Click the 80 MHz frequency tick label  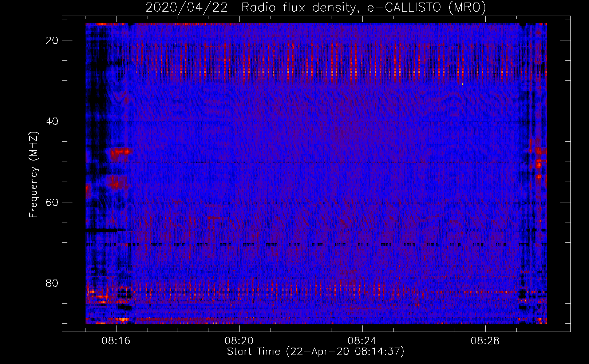coord(52,283)
